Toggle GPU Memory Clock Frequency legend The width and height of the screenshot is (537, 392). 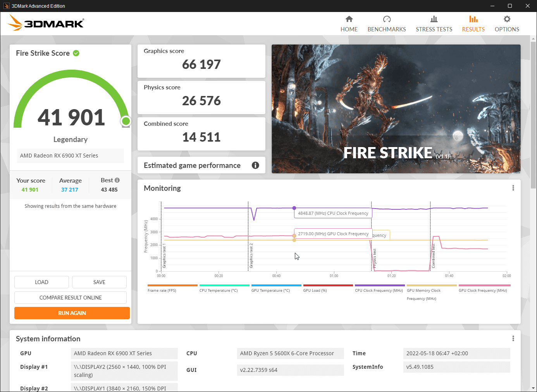(x=432, y=293)
